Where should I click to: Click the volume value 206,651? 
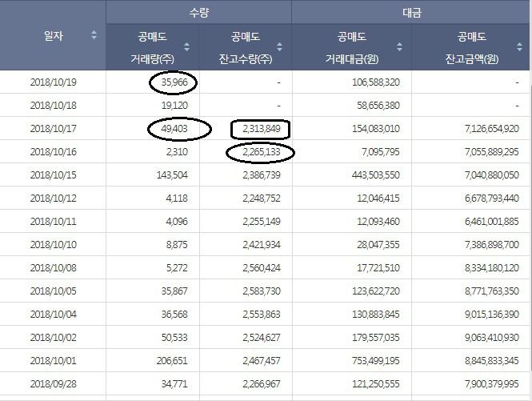point(172,361)
